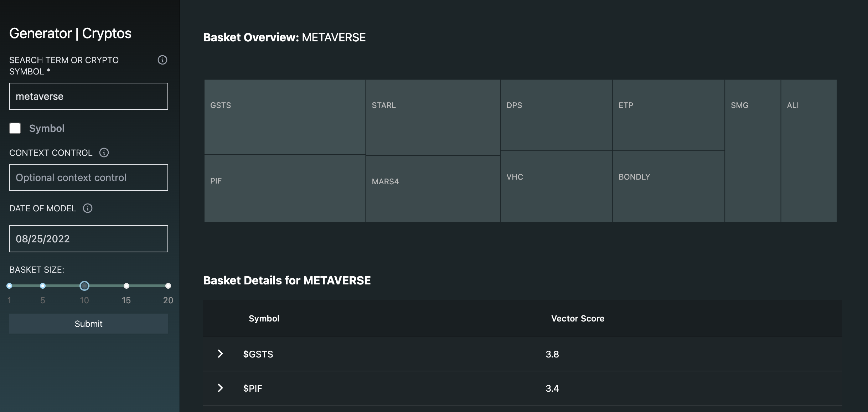Viewport: 868px width, 412px height.
Task: Focus the Optional context control field
Action: click(x=88, y=177)
